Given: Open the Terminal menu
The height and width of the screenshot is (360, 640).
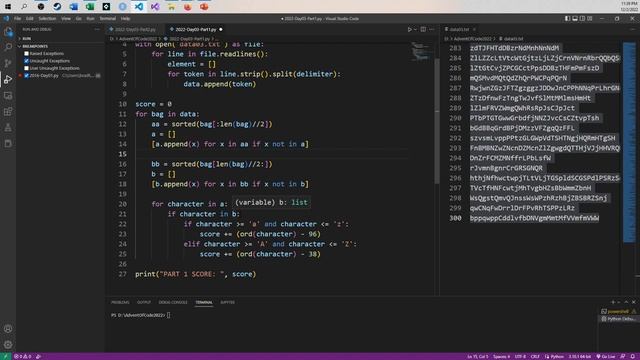Looking at the screenshot, I should click(108, 18).
